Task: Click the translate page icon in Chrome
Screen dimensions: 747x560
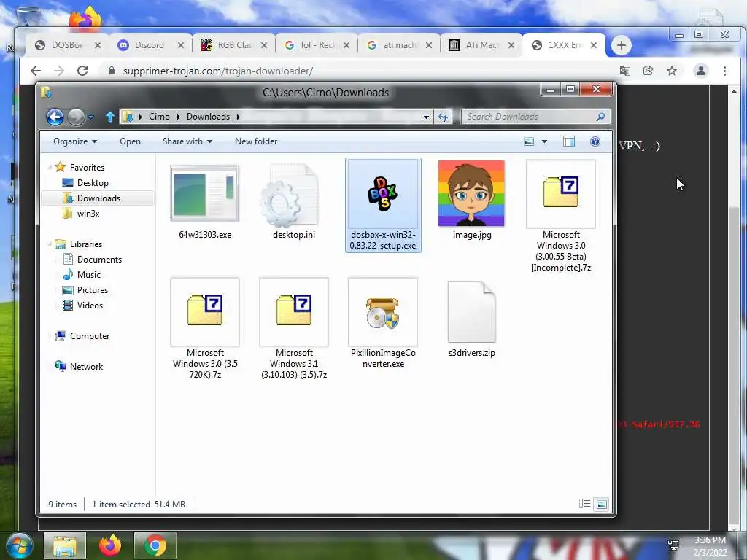Action: (x=624, y=71)
